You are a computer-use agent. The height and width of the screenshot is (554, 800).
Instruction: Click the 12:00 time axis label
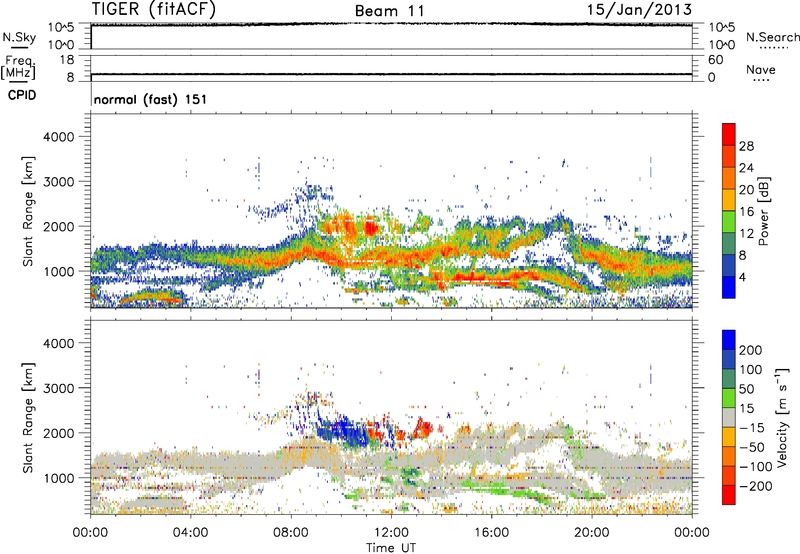click(x=391, y=532)
